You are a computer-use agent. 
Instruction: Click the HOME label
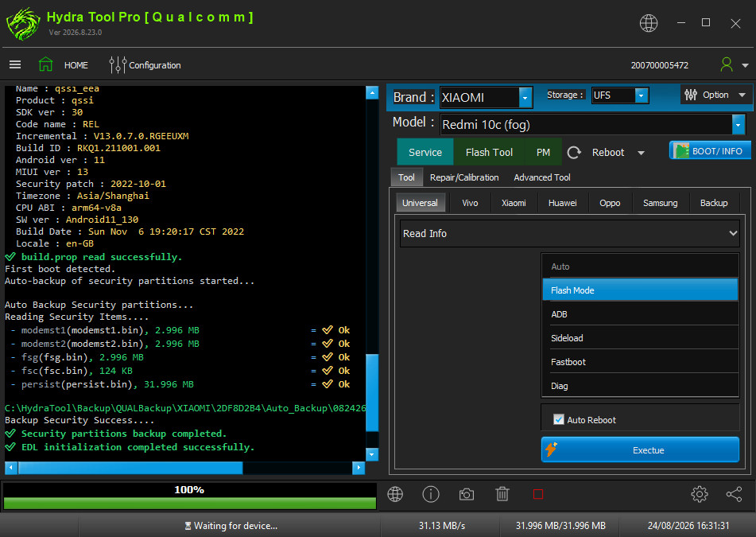[76, 65]
